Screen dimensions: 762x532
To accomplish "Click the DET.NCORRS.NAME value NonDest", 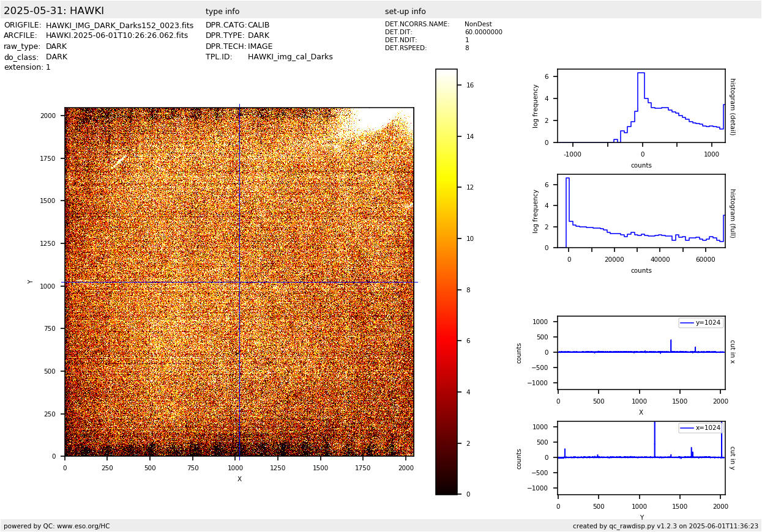I will 478,24.
